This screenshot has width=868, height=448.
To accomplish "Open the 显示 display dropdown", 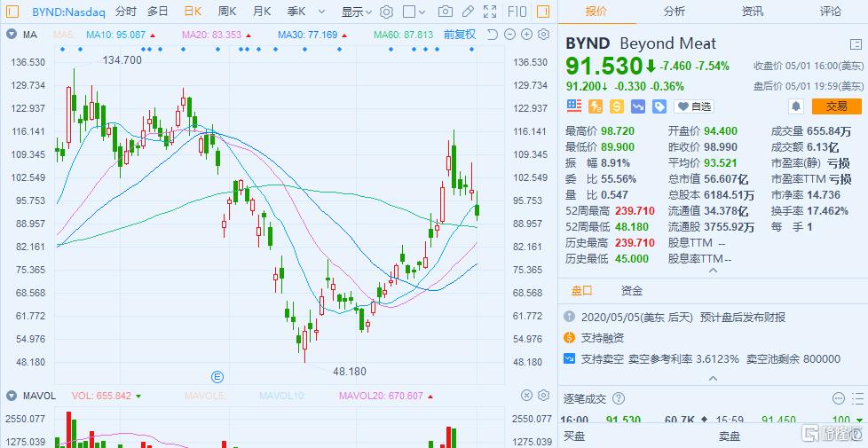I will 357,12.
